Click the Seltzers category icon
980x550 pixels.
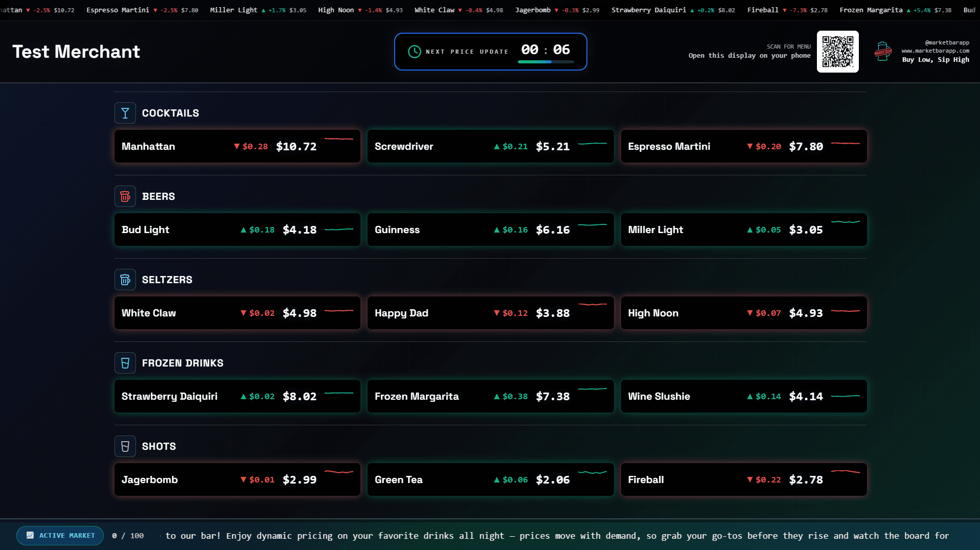pyautogui.click(x=125, y=280)
